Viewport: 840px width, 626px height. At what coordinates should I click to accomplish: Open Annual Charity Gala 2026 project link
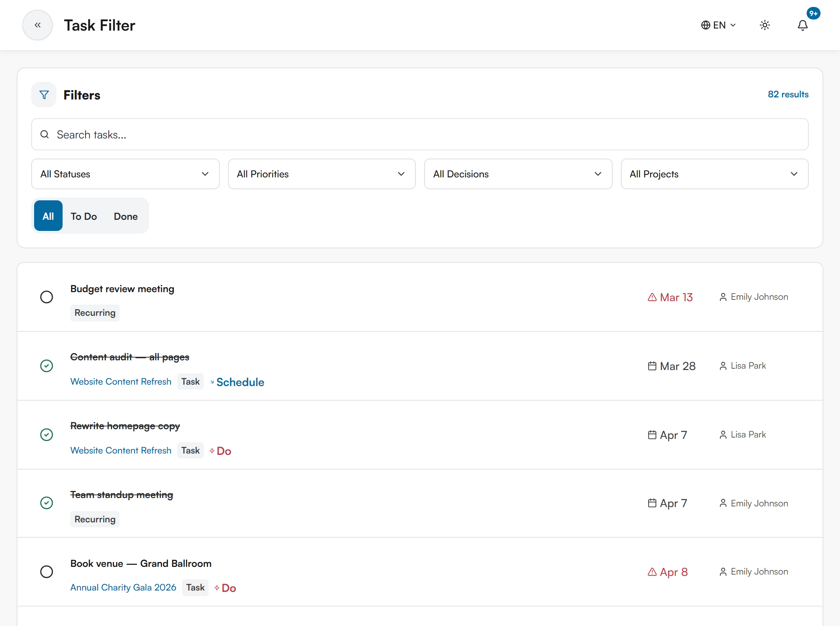coord(123,587)
